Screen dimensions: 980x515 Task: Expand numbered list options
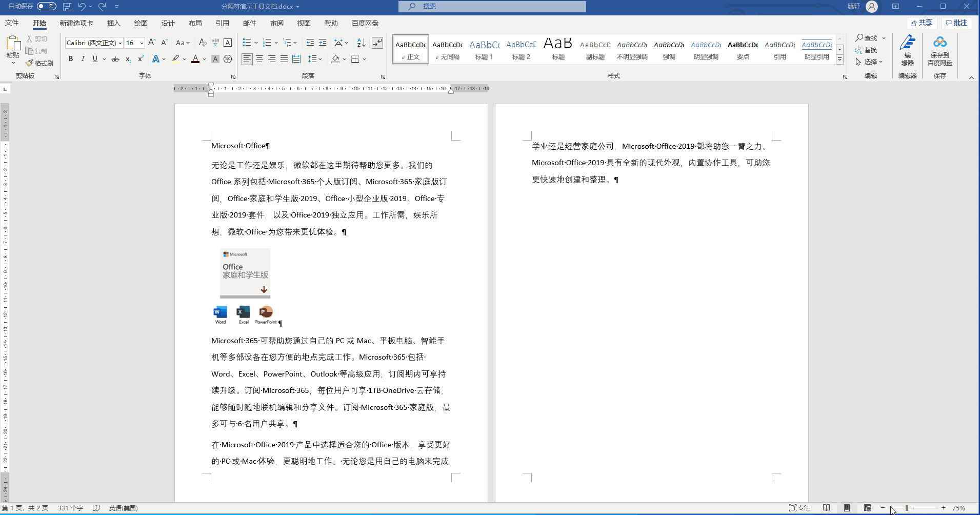click(x=276, y=43)
